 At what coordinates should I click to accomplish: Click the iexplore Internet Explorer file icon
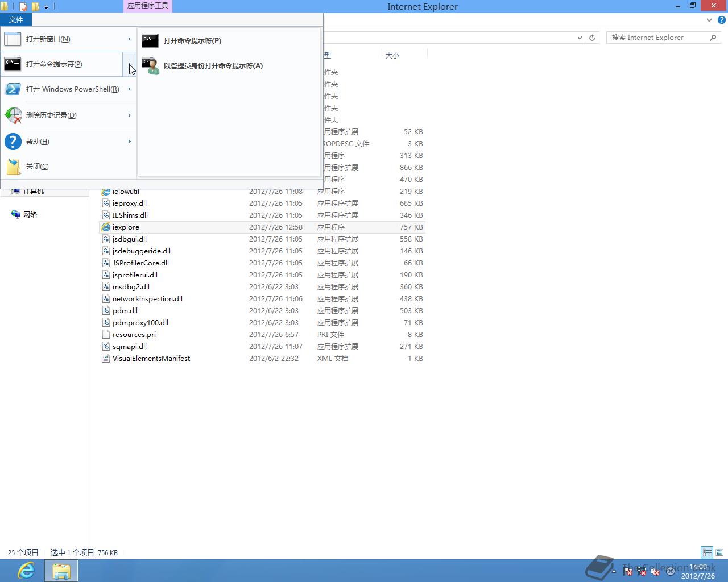tap(106, 227)
